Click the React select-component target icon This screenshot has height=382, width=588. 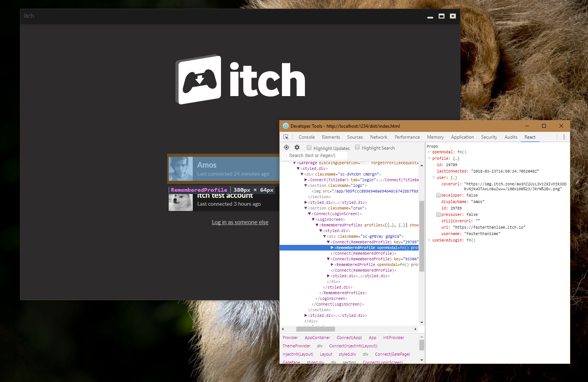286,148
